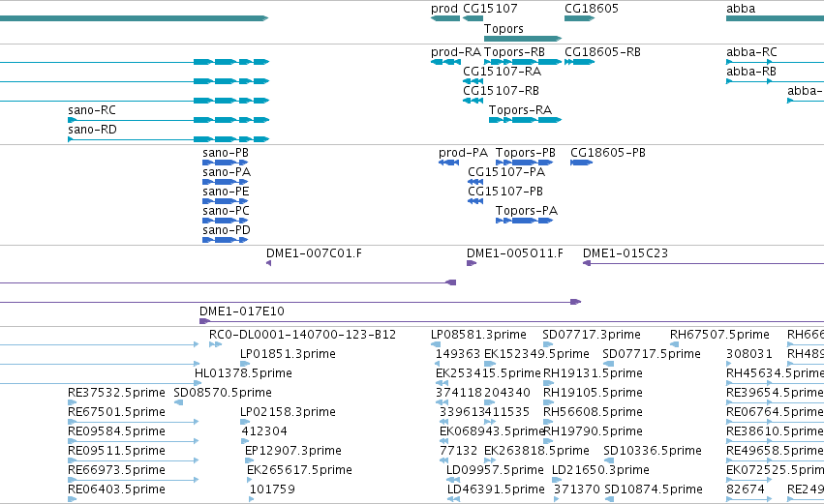Select EST EK263818.5prime
824x504 pixels.
pos(490,461)
